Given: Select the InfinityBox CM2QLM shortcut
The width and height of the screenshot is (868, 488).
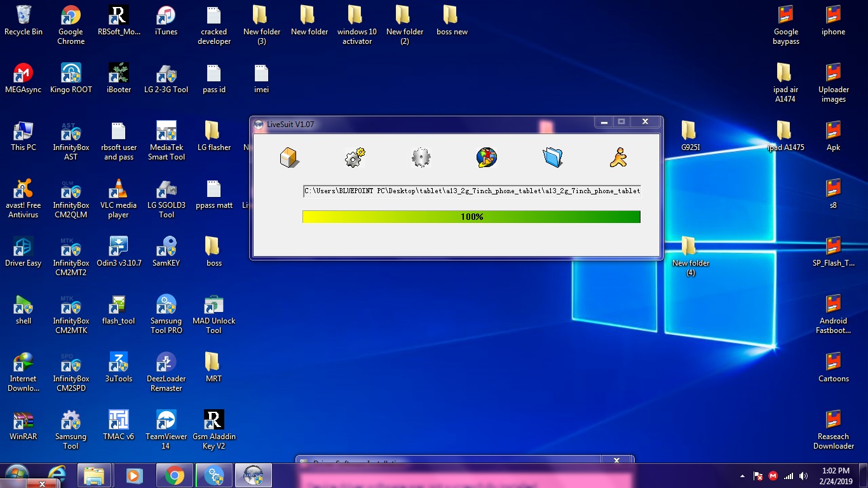Looking at the screenshot, I should pos(71,199).
